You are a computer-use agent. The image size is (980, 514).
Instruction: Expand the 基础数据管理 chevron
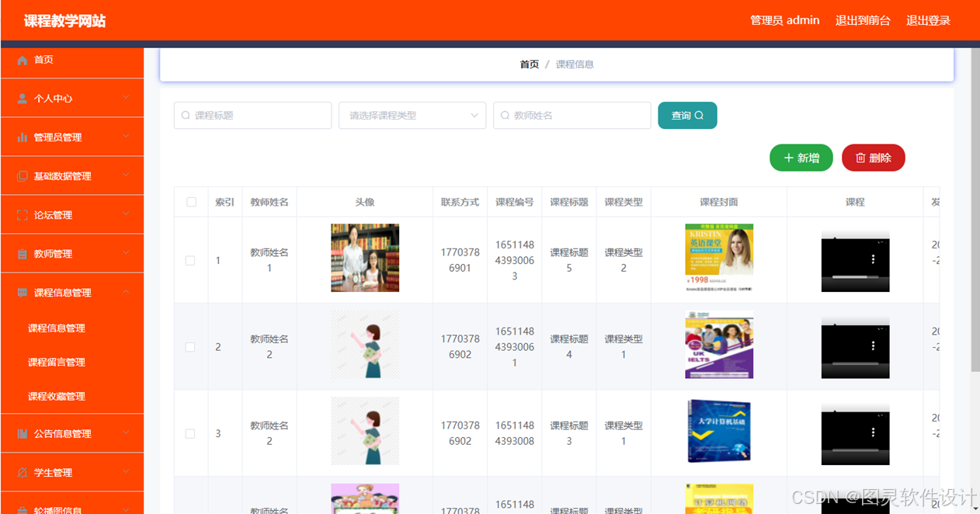click(x=127, y=175)
